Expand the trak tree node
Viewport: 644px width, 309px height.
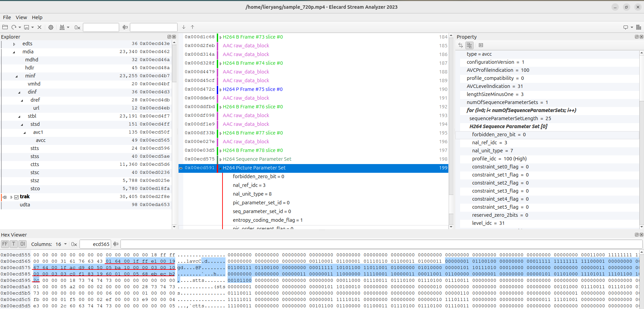[x=11, y=197]
